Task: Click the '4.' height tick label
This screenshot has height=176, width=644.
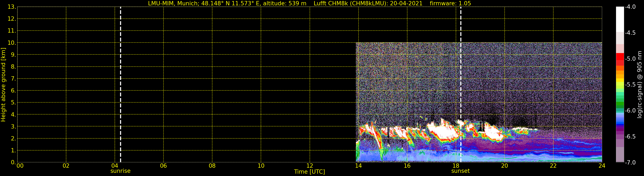Action: 13,114
